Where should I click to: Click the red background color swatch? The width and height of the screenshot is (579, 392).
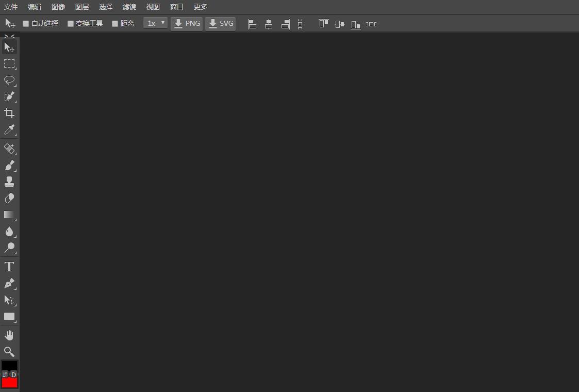pos(9,383)
